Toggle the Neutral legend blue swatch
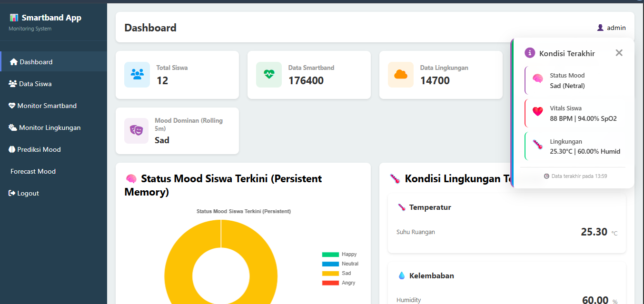Image resolution: width=644 pixels, height=304 pixels. [x=330, y=264]
